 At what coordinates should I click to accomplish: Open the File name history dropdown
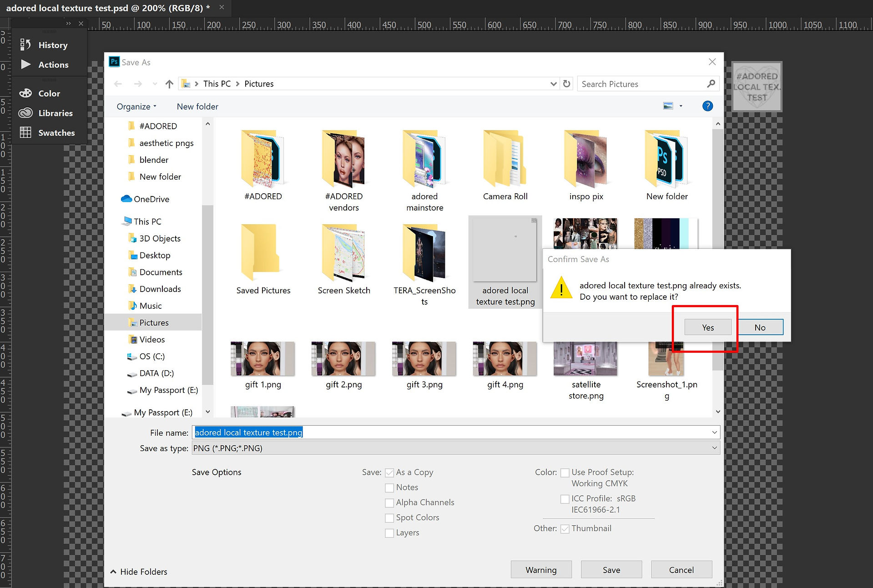click(x=714, y=432)
